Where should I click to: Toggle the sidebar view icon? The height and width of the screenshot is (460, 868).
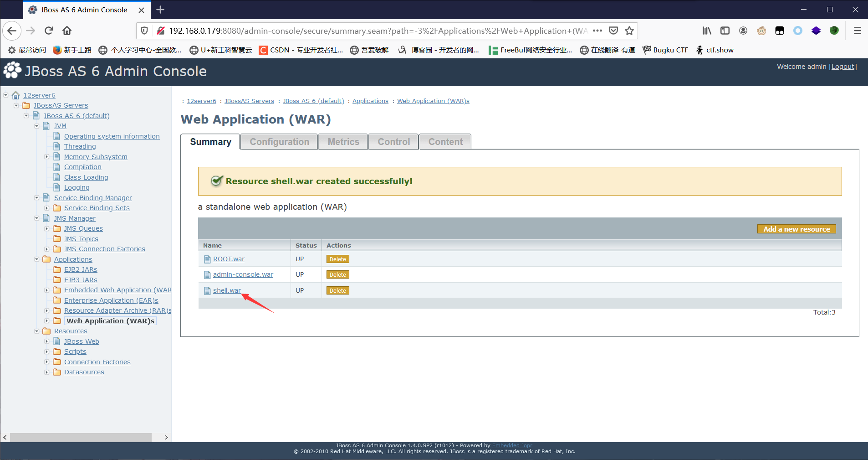coord(725,31)
